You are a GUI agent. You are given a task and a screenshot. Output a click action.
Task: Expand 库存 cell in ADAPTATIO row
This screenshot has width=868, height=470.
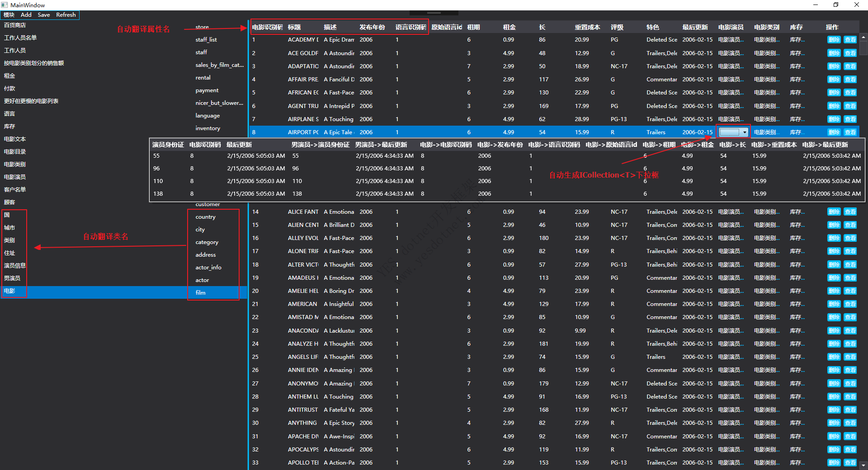pos(798,66)
